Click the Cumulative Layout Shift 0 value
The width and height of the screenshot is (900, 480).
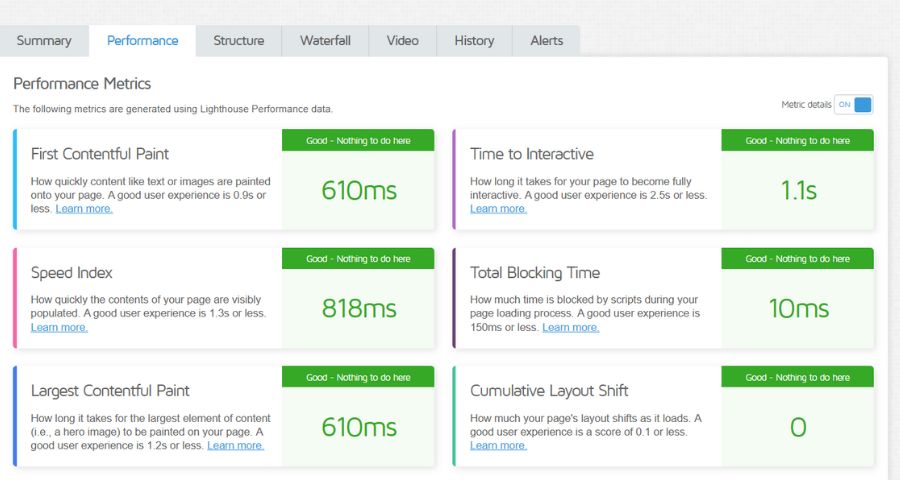pyautogui.click(x=798, y=427)
